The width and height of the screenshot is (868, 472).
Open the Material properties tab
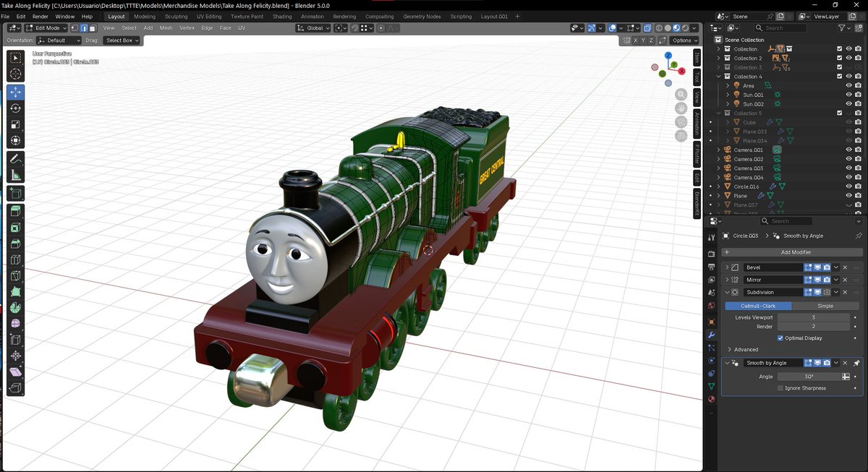pos(711,399)
